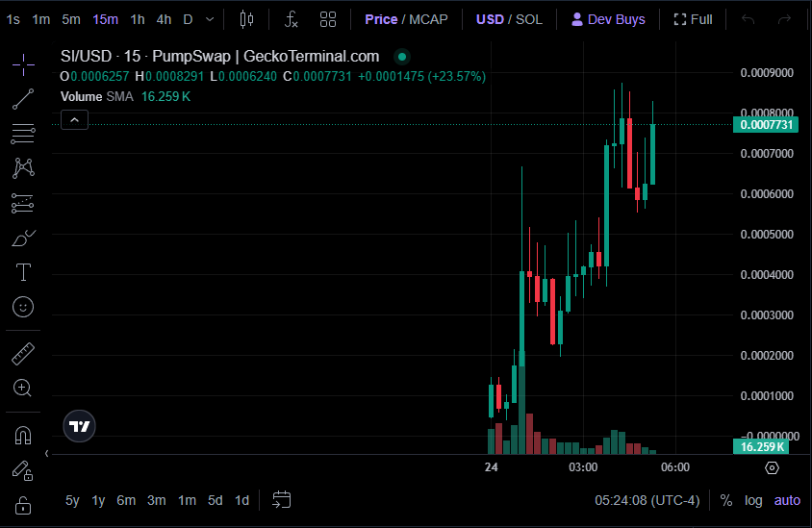Set date range to 5d
Viewport: 812px width, 528px height.
pyautogui.click(x=215, y=500)
